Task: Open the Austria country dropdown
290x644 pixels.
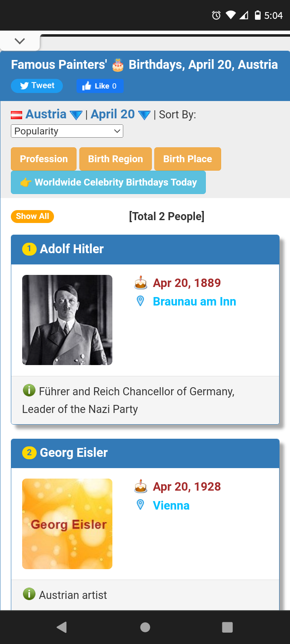Action: [54, 114]
